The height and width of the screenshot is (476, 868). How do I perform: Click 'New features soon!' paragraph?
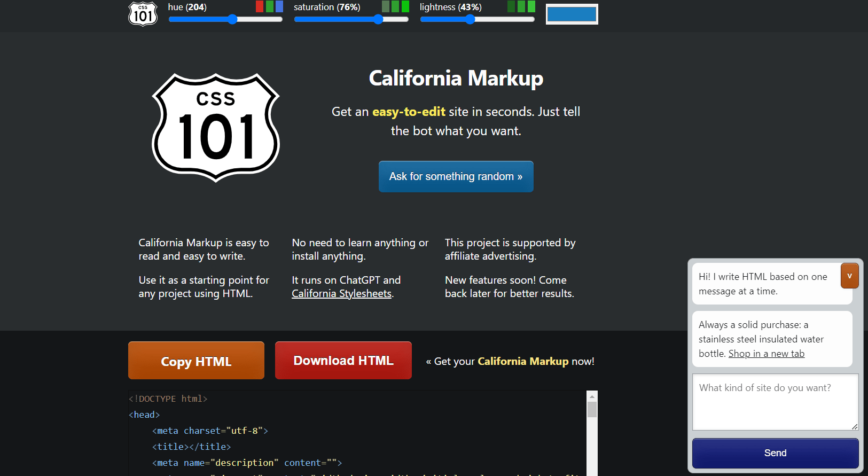point(510,286)
